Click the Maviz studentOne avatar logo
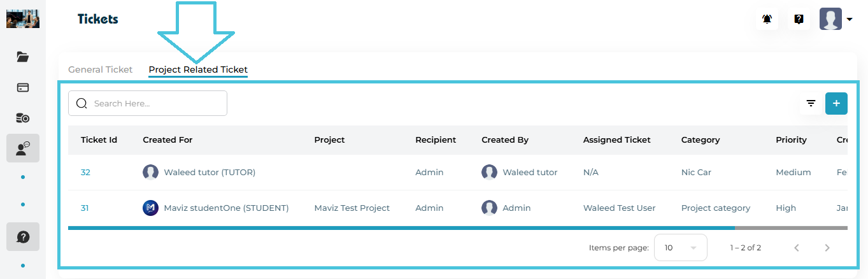Image resolution: width=868 pixels, height=279 pixels. pyautogui.click(x=151, y=208)
